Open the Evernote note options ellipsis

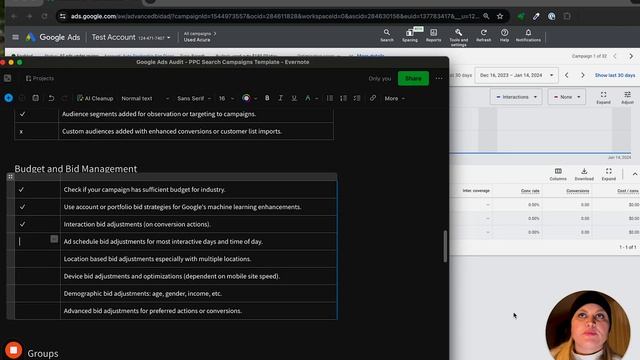coord(439,78)
